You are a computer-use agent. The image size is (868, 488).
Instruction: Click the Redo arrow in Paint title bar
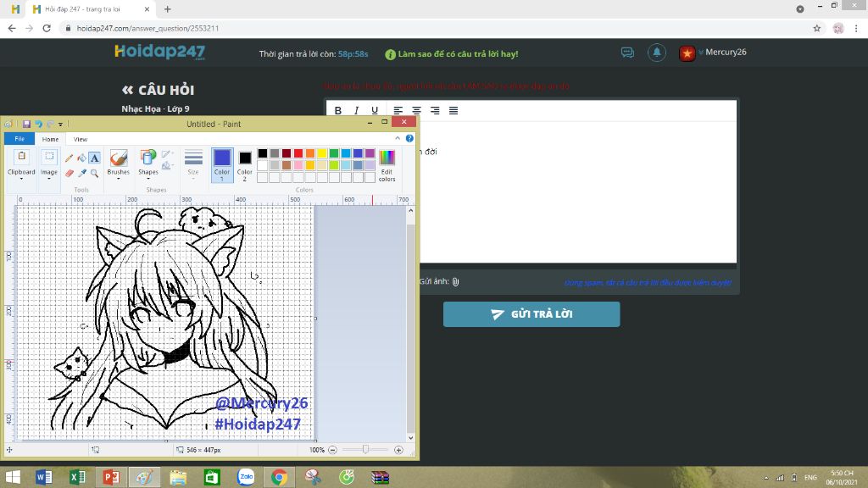50,124
